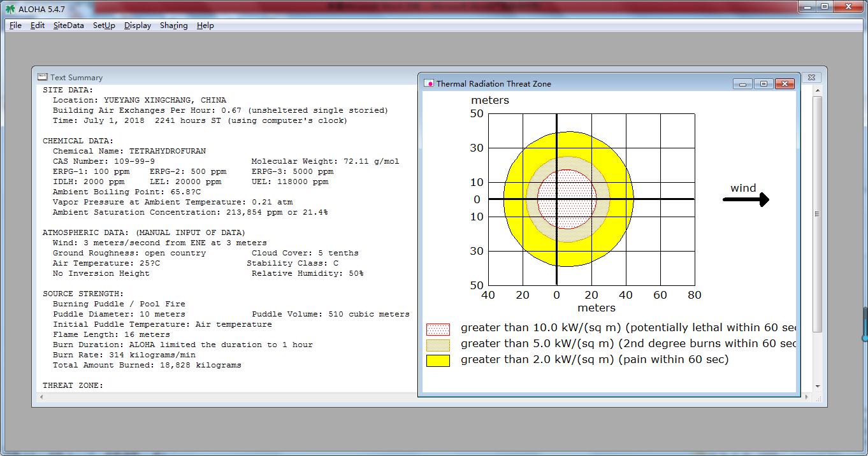Click 'Flame Length: 16 meters' line
This screenshot has width=868, height=456.
tap(112, 334)
